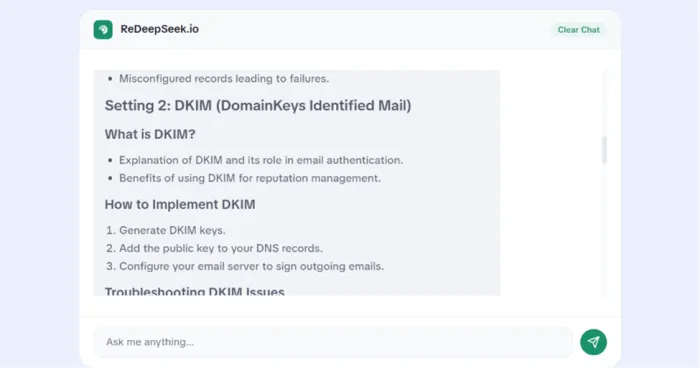Click the chat scrollbar thumb
Viewport: 700px width, 368px height.
[604, 151]
